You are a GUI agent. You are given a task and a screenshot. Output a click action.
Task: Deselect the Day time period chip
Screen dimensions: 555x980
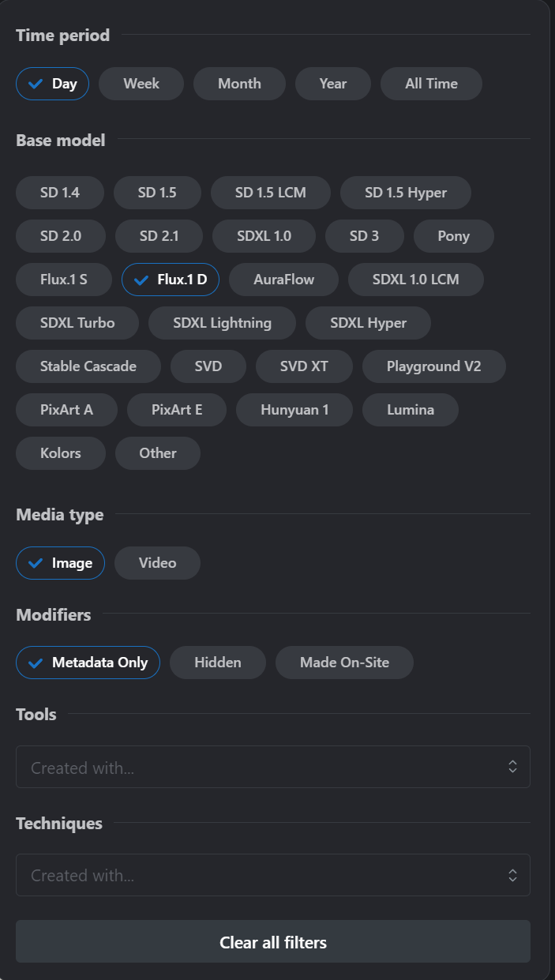point(52,84)
